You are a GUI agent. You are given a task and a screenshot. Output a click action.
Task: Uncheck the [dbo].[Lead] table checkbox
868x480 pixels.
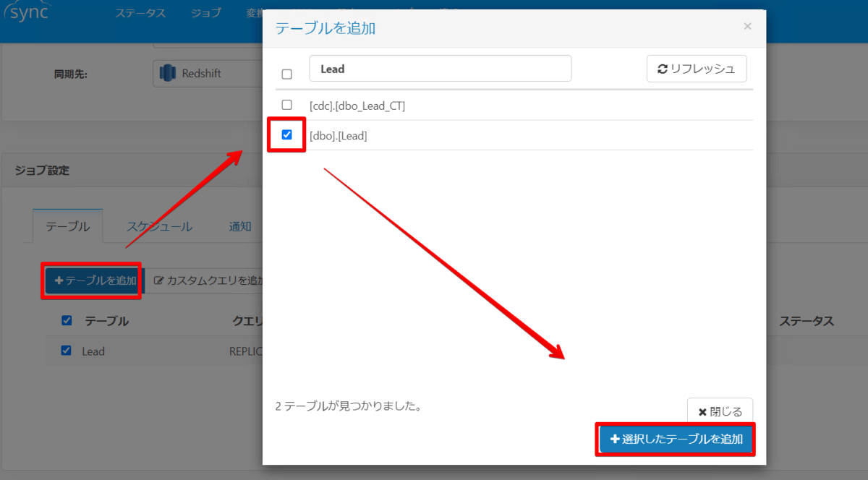coord(286,134)
